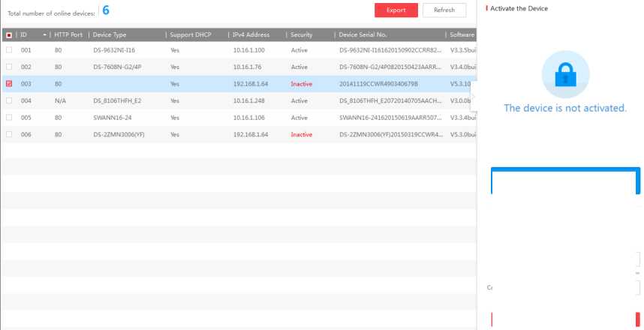
Task: Sort by the IPv4 Address column header
Action: [x=252, y=35]
